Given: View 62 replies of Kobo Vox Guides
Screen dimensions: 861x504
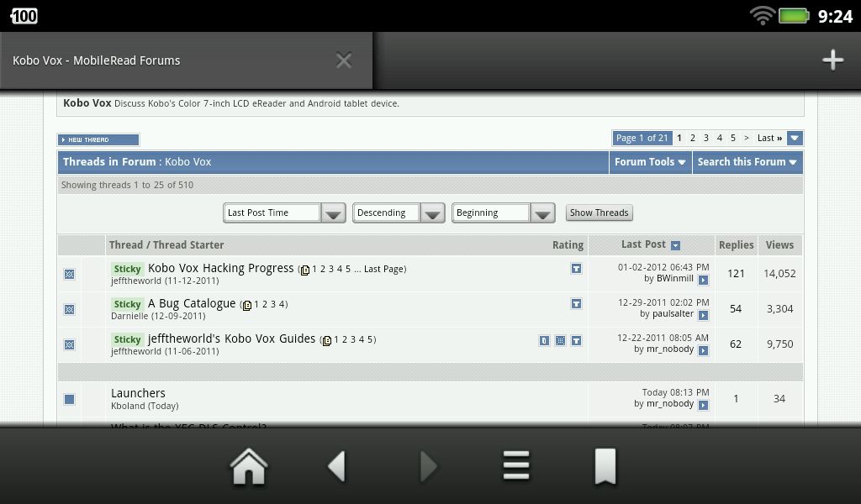Looking at the screenshot, I should tap(736, 344).
